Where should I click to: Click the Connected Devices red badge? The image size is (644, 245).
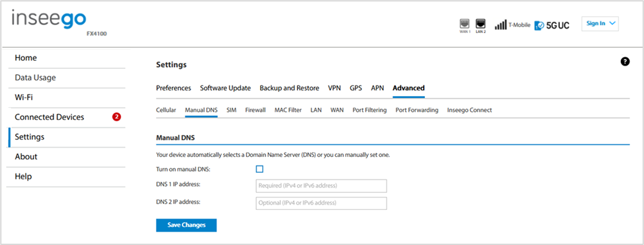click(x=116, y=117)
